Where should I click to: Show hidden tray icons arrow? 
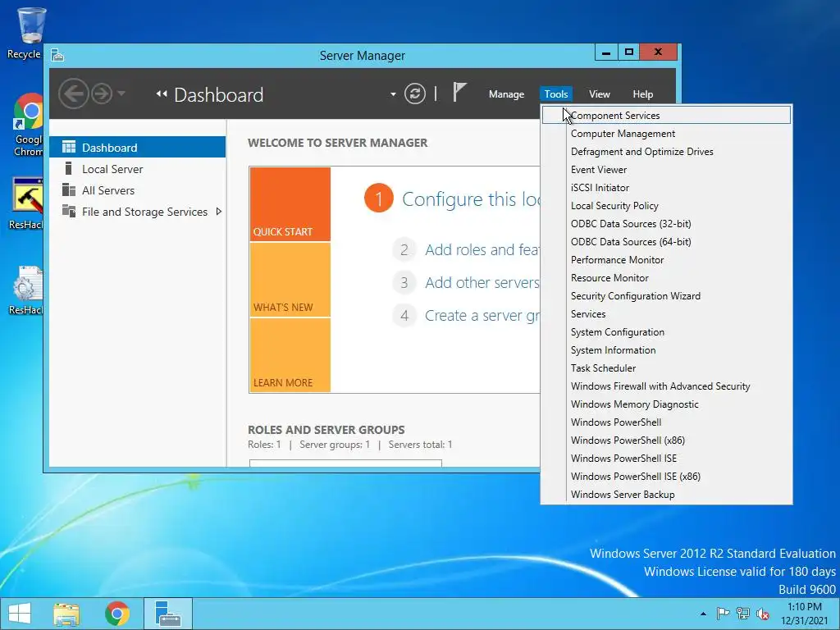click(703, 614)
